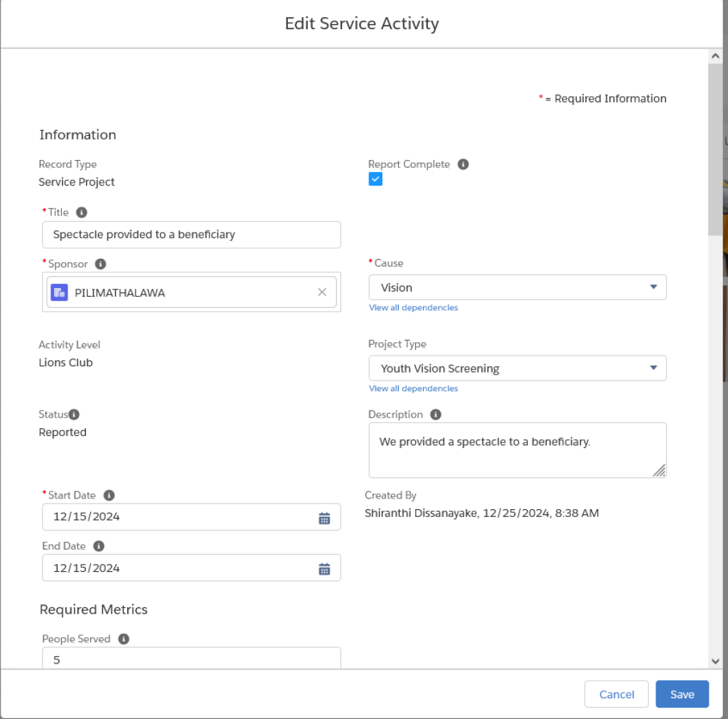
Task: Click View all dependencies under Cause
Action: [413, 307]
